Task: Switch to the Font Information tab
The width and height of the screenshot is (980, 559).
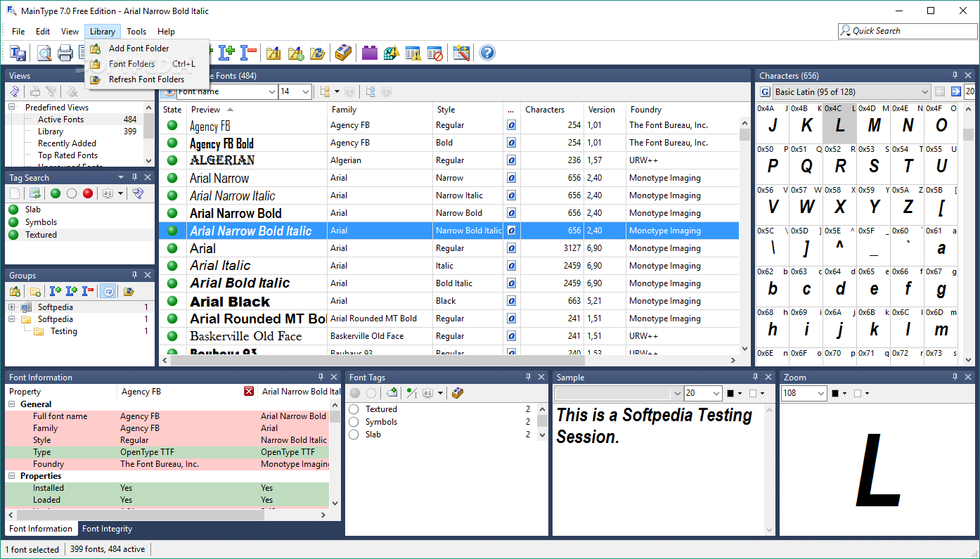Action: (41, 529)
